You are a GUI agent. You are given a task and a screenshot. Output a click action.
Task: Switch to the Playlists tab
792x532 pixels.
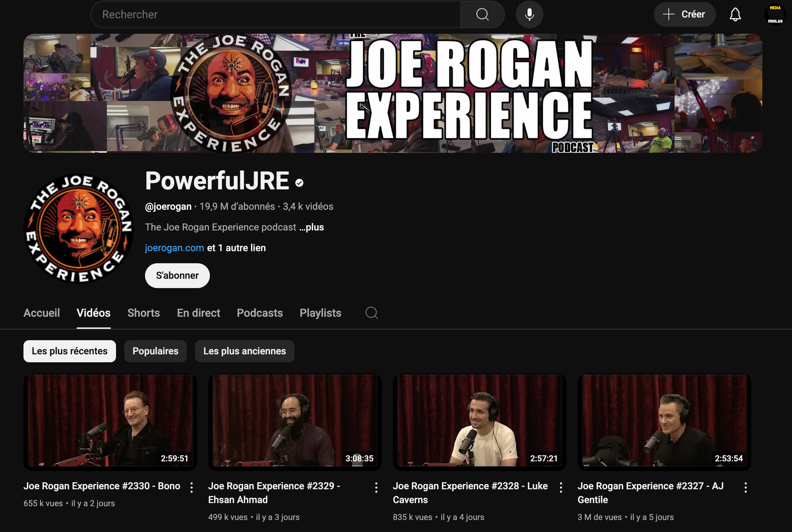[320, 313]
